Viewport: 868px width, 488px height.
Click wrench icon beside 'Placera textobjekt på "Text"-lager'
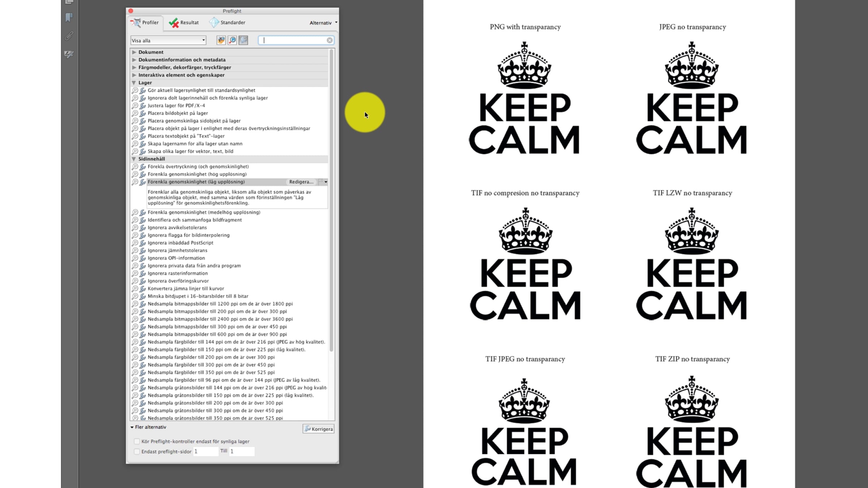143,136
